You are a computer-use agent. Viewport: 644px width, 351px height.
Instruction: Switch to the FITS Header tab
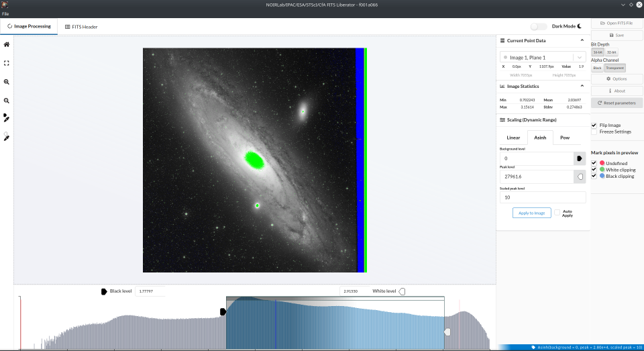coord(81,27)
